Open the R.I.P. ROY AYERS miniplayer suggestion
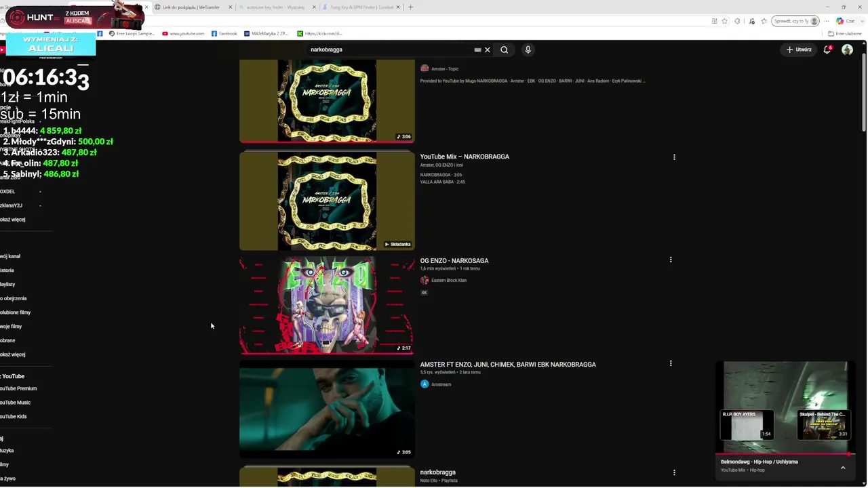 pos(747,425)
